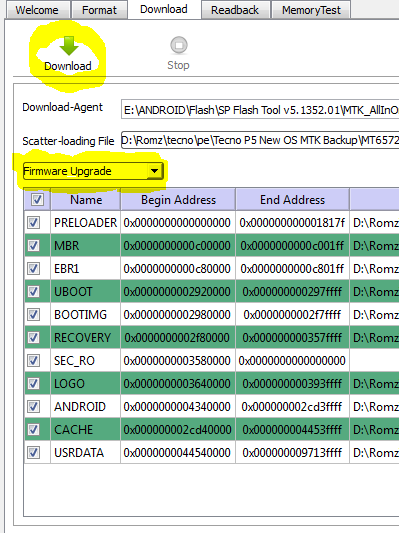Image resolution: width=399 pixels, height=533 pixels.
Task: Uncheck the UBOOT partition checkbox
Action: [x=34, y=292]
